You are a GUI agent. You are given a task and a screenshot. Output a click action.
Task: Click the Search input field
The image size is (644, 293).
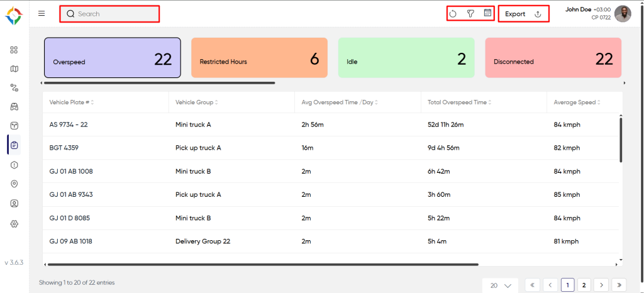pyautogui.click(x=109, y=14)
